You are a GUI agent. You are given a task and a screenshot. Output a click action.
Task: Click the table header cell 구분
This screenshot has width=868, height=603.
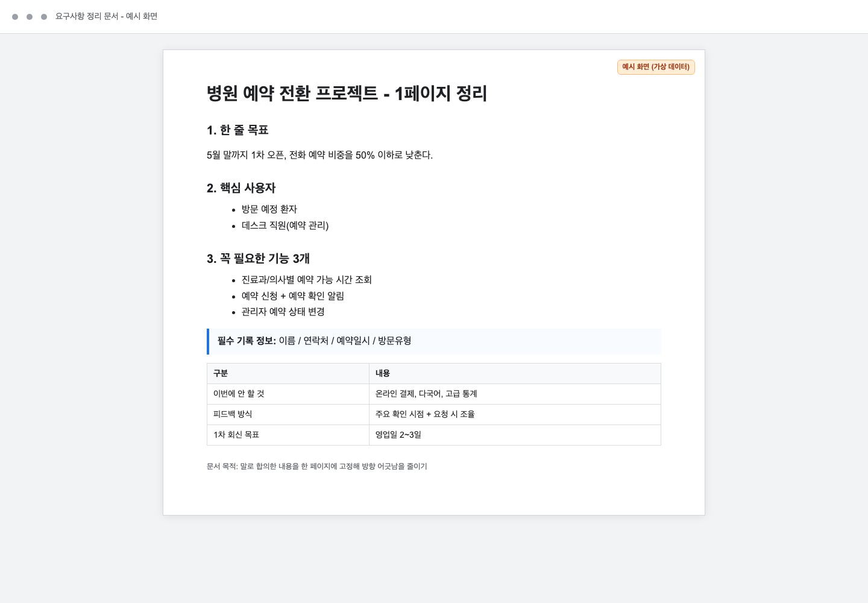point(220,373)
